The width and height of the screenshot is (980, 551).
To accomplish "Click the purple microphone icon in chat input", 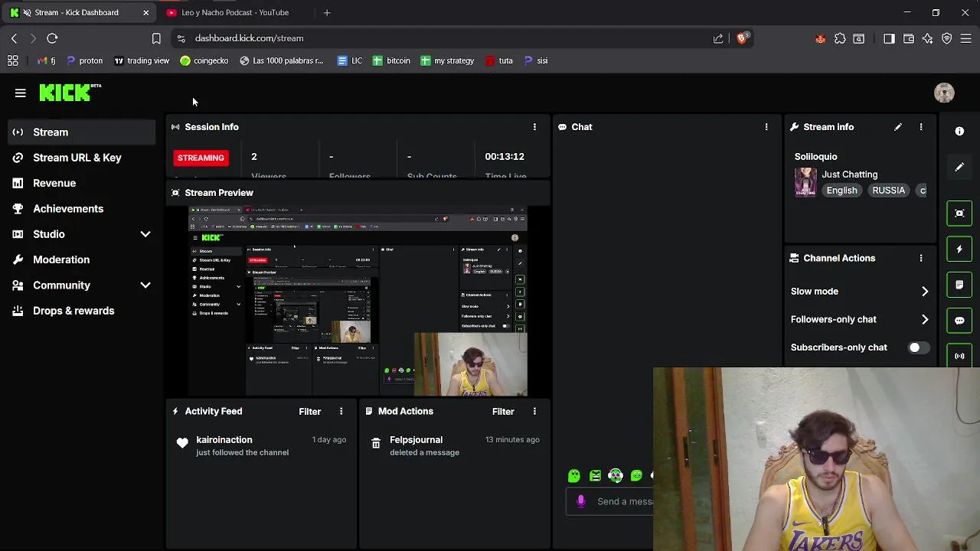I will point(581,501).
